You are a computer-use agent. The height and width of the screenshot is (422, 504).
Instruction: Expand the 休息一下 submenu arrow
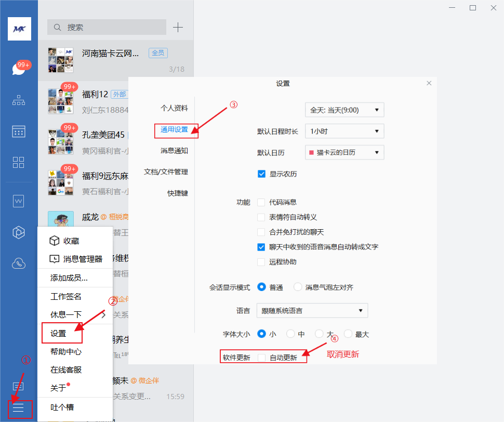coord(103,314)
